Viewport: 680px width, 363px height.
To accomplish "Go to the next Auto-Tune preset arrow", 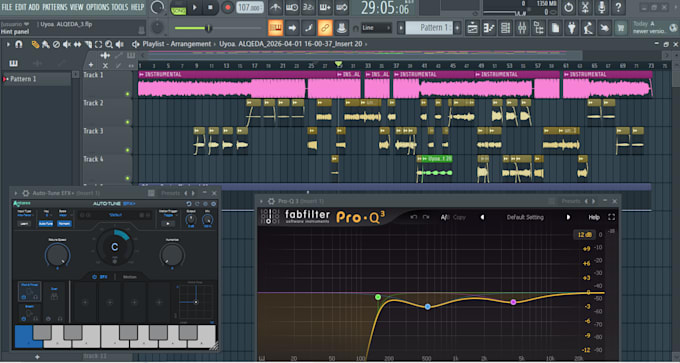I will (193, 193).
